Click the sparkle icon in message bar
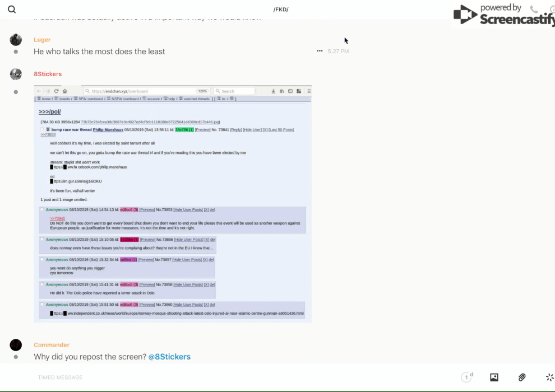This screenshot has height=392, width=555. coord(549,377)
